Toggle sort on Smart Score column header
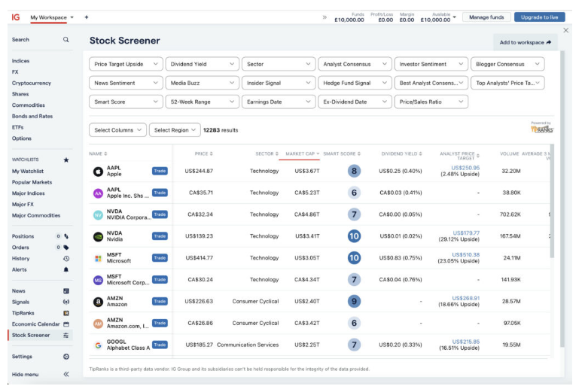This screenshot has width=588, height=389. click(341, 153)
